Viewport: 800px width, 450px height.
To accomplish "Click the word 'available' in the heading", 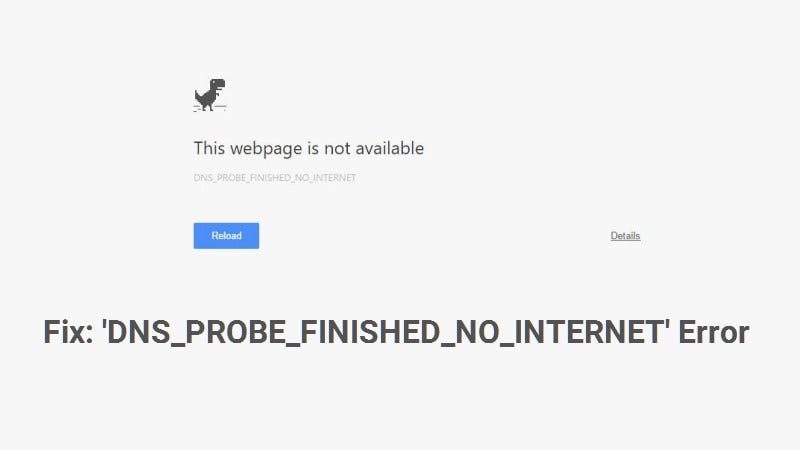I will pos(390,148).
